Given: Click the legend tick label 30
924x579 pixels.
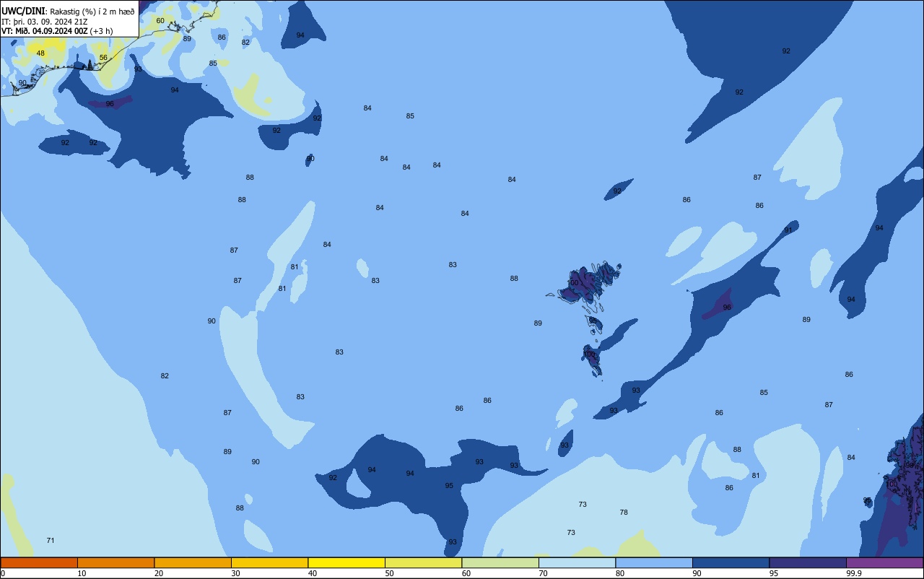Looking at the screenshot, I should tap(235, 573).
